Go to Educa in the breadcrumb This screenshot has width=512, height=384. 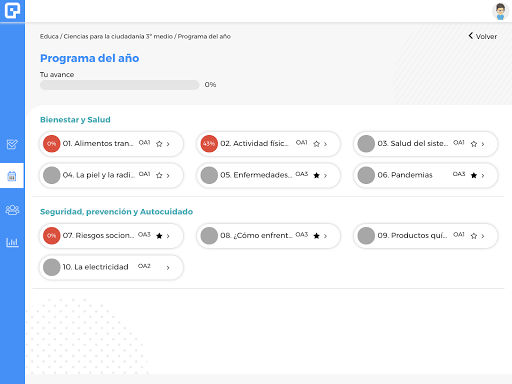(x=49, y=36)
